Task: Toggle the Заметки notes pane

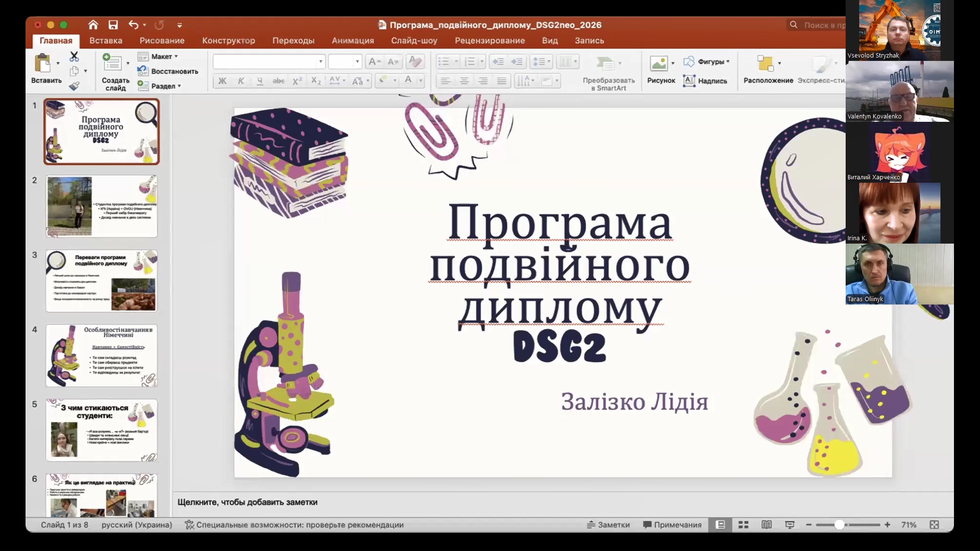Action: 608,524
